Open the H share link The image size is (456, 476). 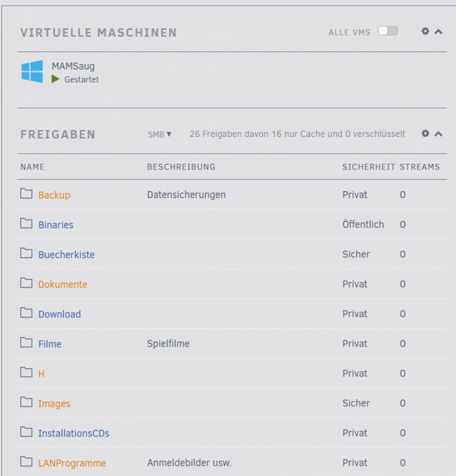41,374
